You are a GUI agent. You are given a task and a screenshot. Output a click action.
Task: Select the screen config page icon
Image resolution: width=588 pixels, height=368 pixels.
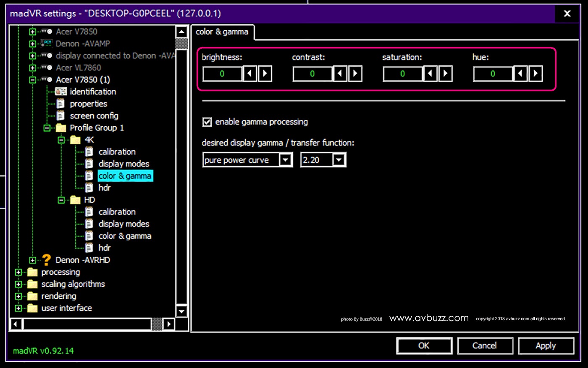[x=61, y=116]
